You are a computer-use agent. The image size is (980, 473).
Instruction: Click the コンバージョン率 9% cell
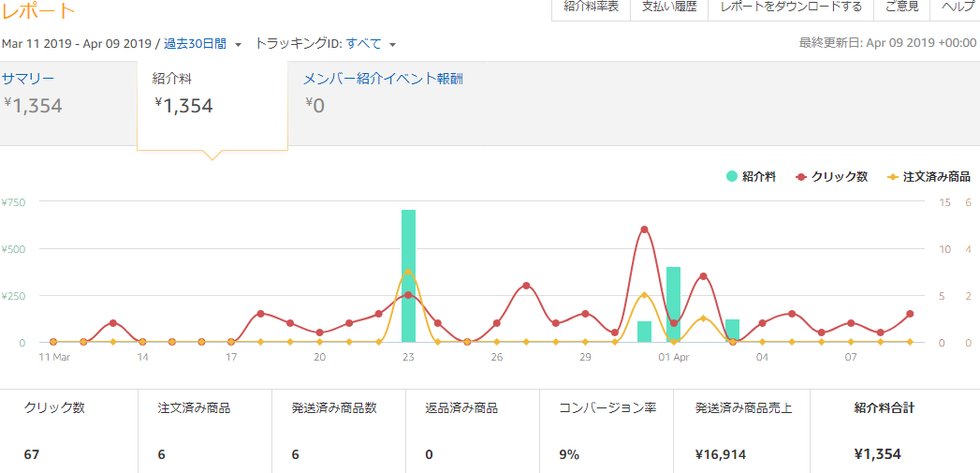(x=607, y=431)
